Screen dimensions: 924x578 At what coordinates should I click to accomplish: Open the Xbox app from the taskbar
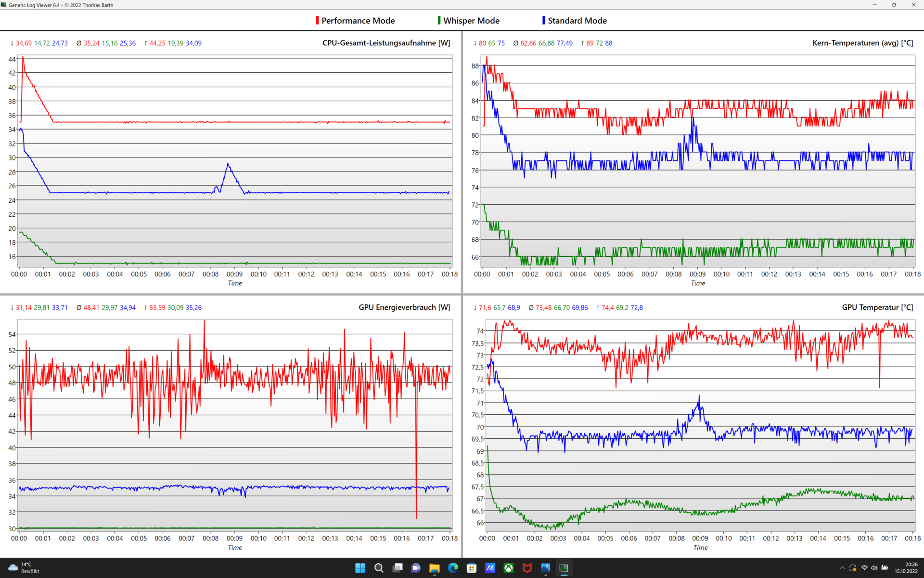coord(509,568)
